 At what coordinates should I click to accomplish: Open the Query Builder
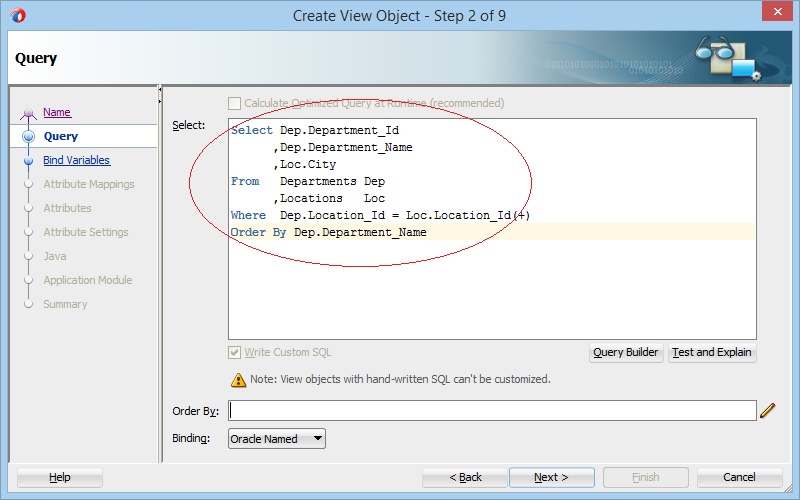coord(626,353)
